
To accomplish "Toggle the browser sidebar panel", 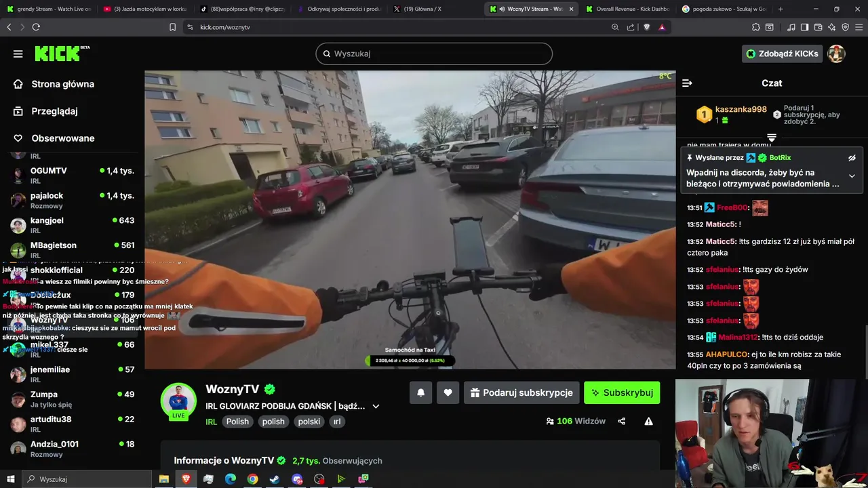I will click(804, 27).
